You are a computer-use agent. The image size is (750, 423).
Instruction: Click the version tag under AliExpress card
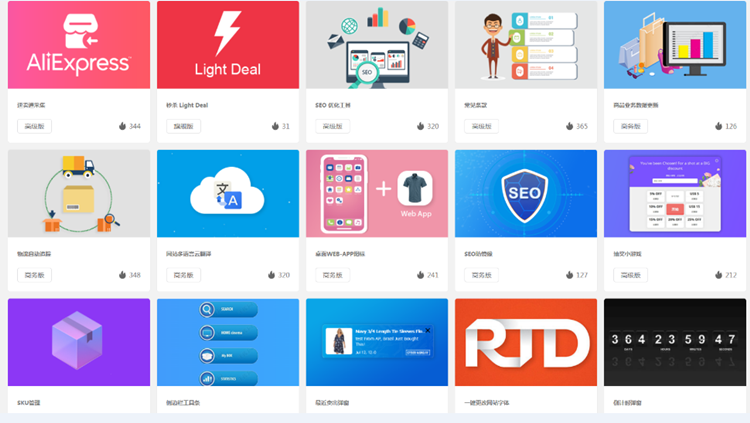tap(34, 126)
